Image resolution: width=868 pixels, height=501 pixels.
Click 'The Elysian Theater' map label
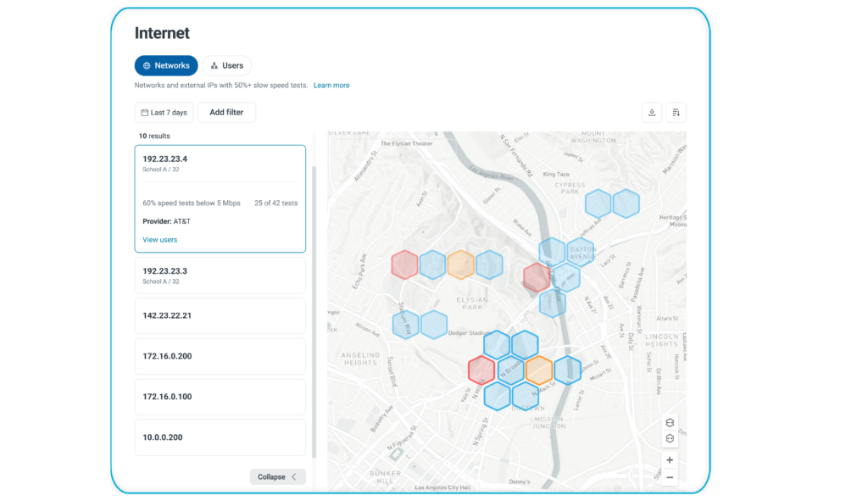tap(407, 143)
